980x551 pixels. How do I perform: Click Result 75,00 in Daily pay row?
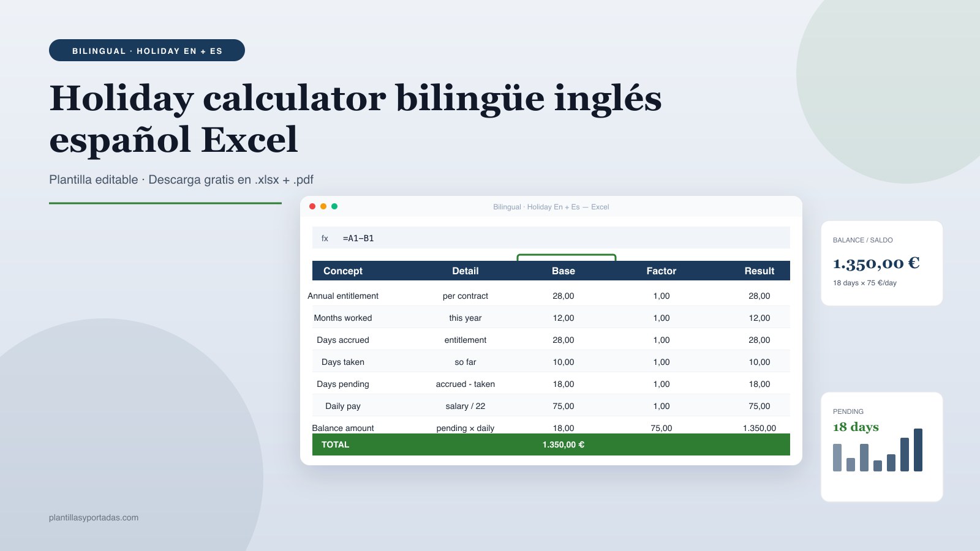[x=759, y=406]
